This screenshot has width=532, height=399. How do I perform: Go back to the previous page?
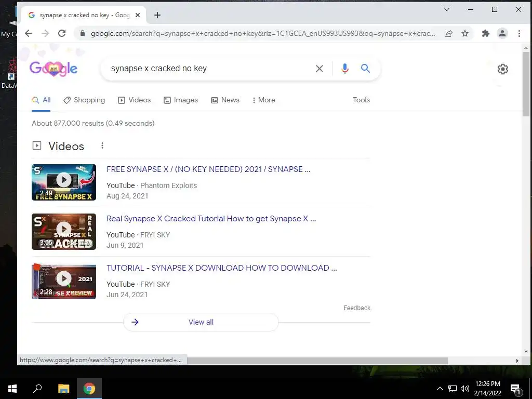29,33
